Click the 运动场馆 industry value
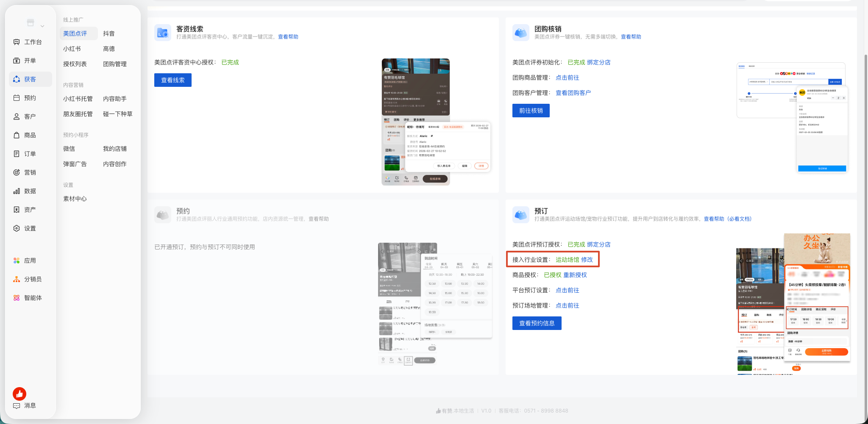Viewport: 868px width, 424px height. (x=568, y=260)
